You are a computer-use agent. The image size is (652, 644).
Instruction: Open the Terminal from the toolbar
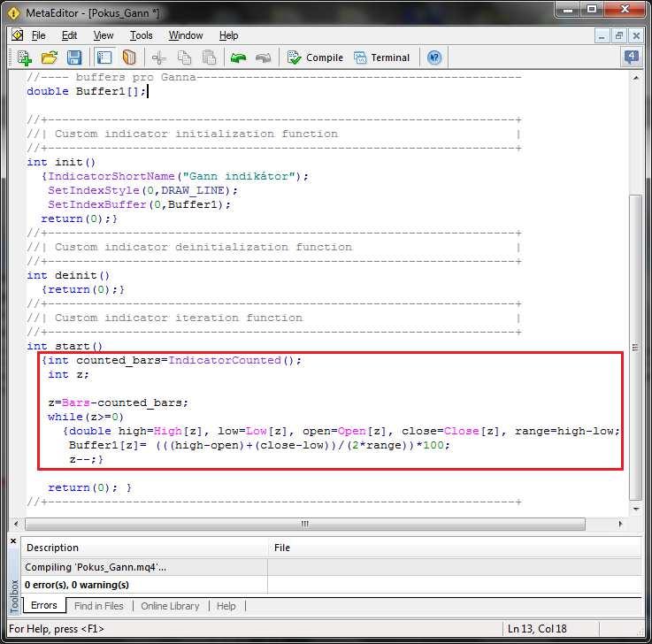(381, 57)
